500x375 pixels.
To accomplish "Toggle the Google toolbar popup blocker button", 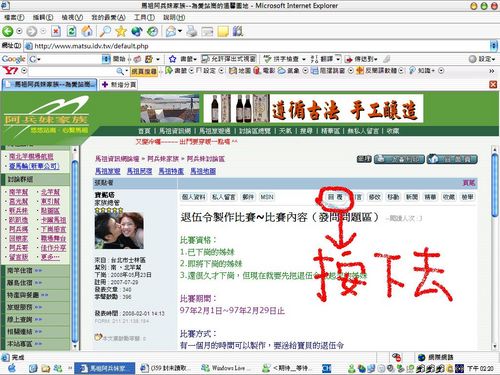I will 229,59.
